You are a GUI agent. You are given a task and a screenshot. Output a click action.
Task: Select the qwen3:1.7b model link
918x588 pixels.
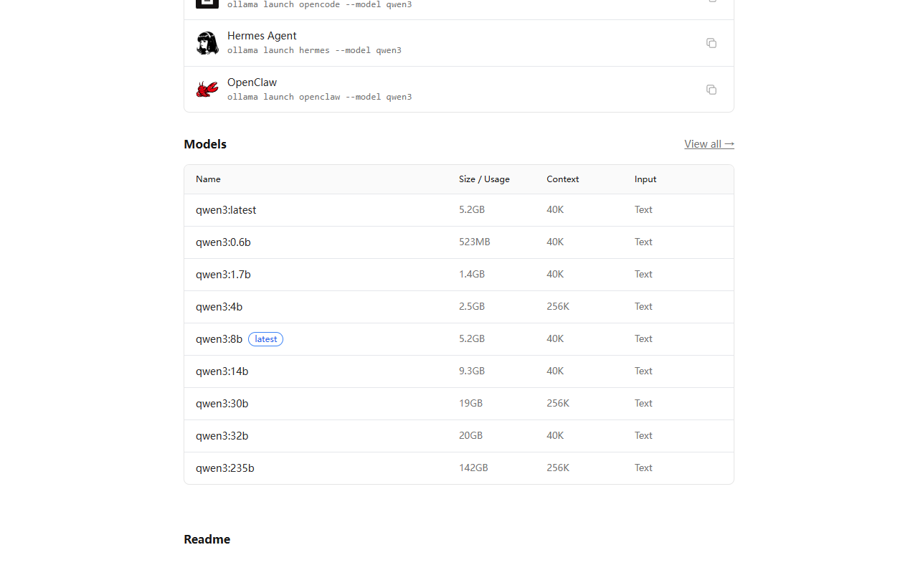coord(223,275)
